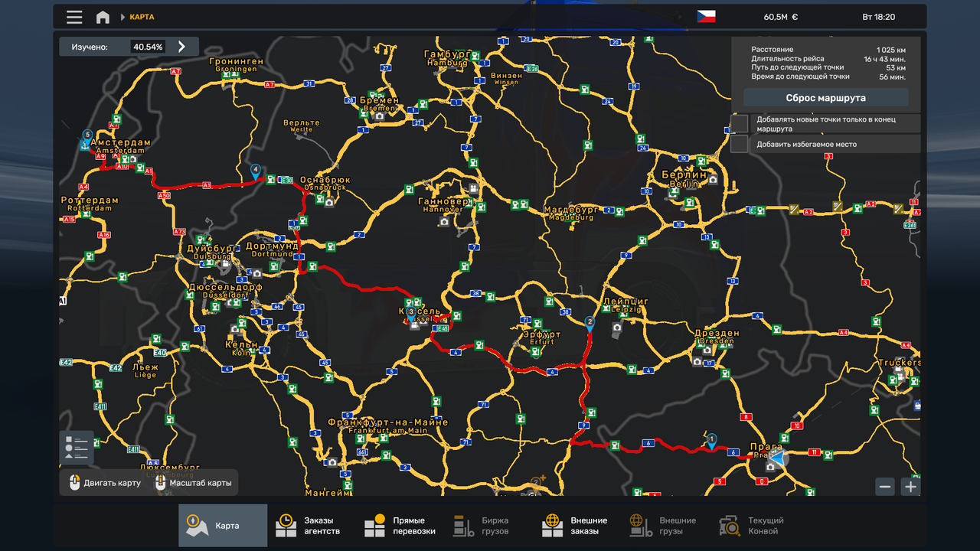Open the Заказы агентств tab
Viewport: 980px width, 551px height.
[x=312, y=526]
